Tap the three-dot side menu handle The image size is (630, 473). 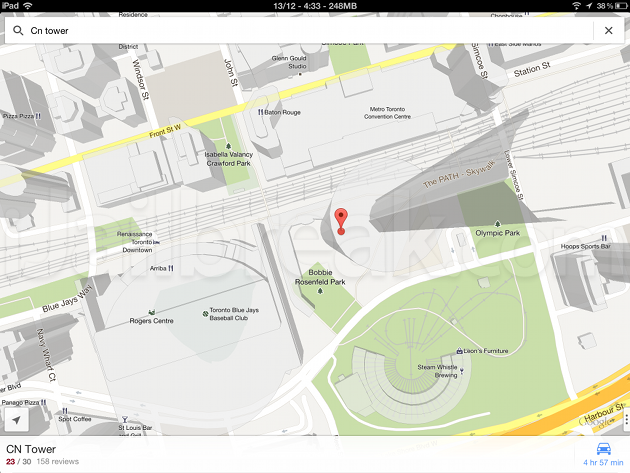pos(626,419)
